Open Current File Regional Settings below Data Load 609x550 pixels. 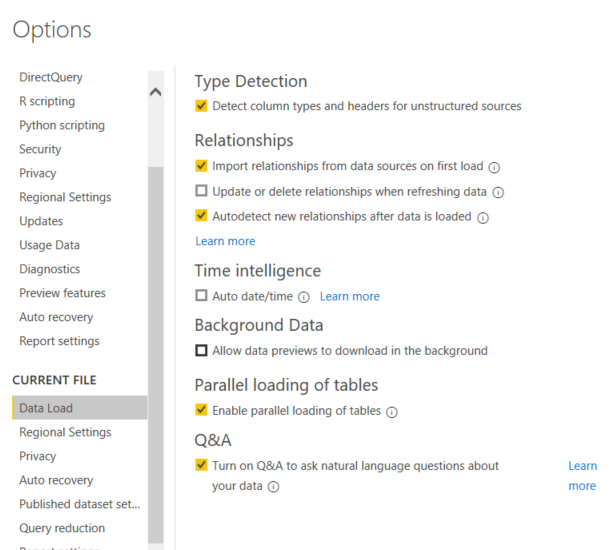pyautogui.click(x=65, y=432)
